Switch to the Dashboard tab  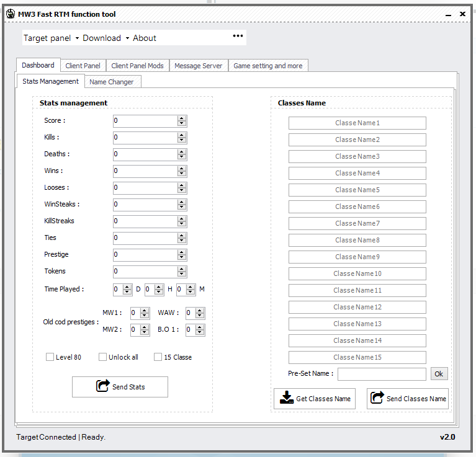(x=38, y=65)
